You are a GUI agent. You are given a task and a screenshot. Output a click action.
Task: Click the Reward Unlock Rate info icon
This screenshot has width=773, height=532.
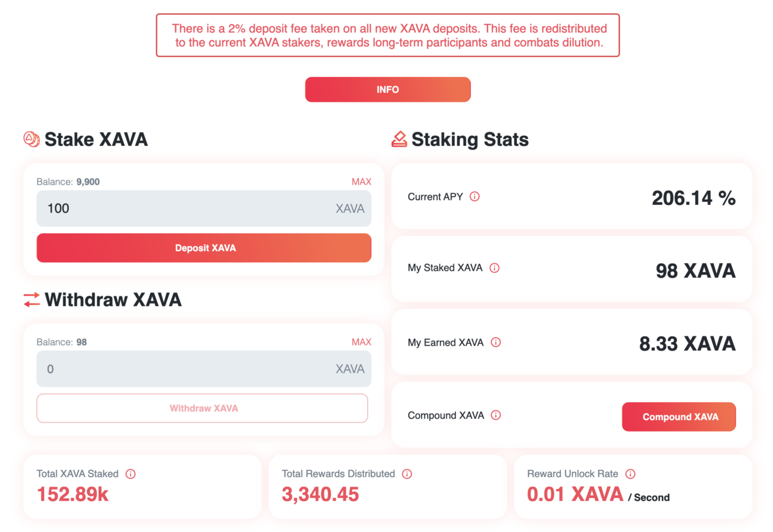coord(630,474)
